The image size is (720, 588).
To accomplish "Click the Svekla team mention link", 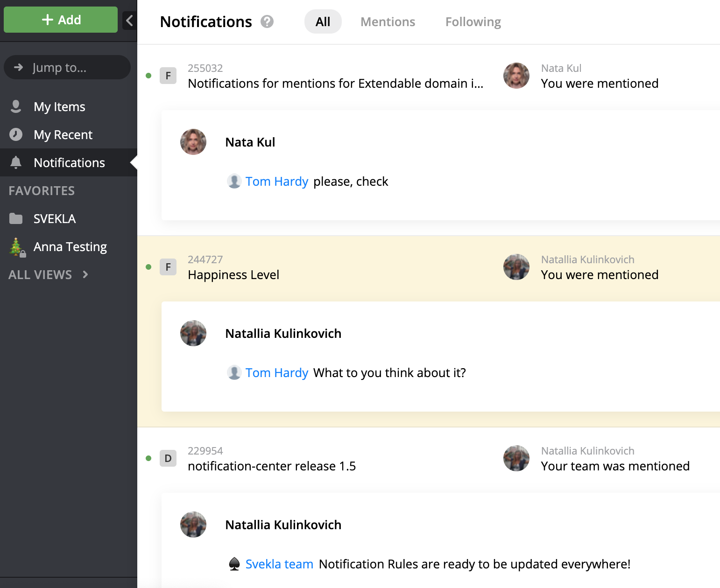I will click(279, 564).
